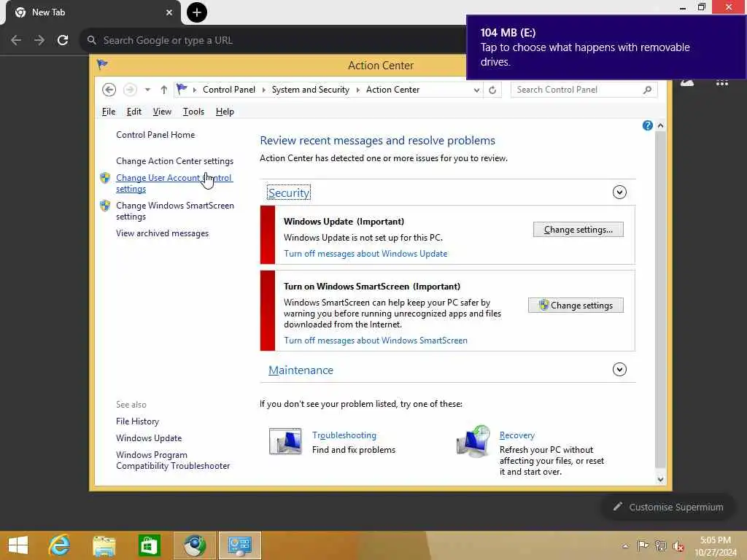The height and width of the screenshot is (560, 747).
Task: Click the flag icon in the address bar
Action: pyautogui.click(x=182, y=89)
